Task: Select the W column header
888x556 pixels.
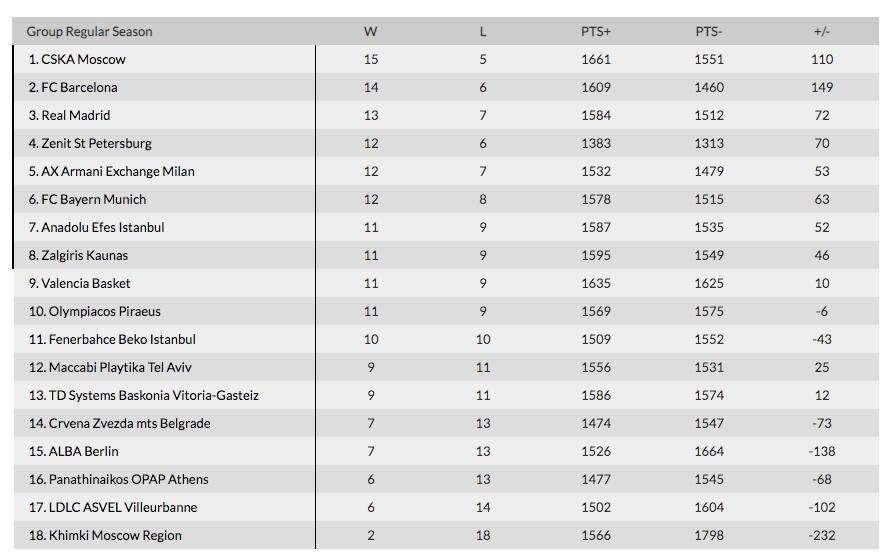Action: click(370, 31)
